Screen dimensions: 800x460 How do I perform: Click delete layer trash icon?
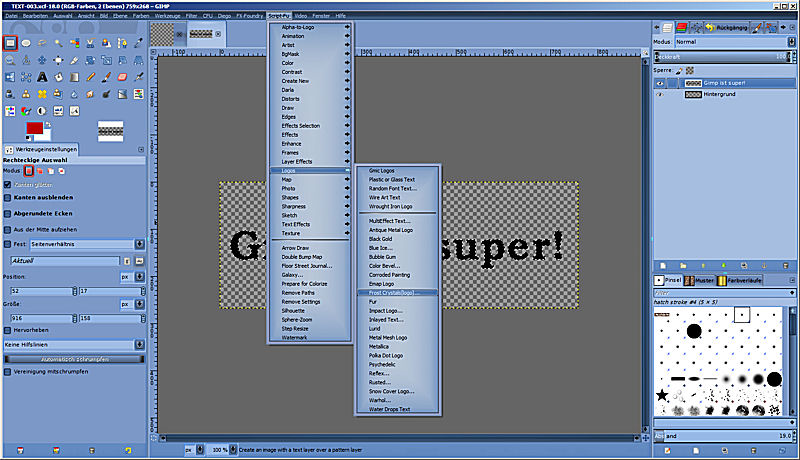click(786, 266)
